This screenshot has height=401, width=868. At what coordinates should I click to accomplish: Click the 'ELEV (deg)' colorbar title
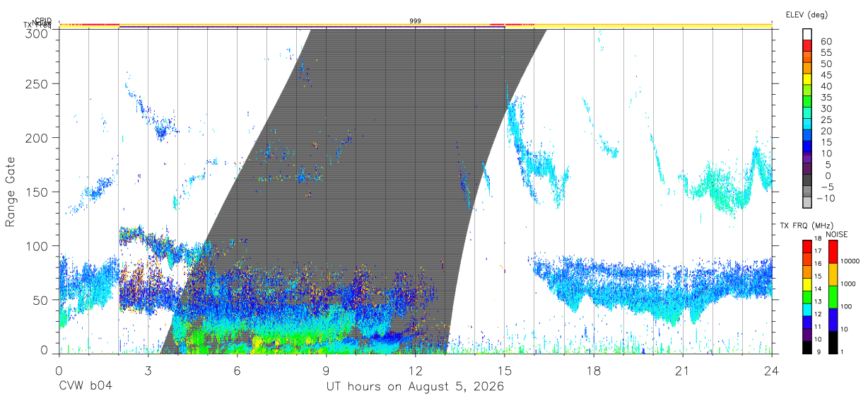(807, 14)
